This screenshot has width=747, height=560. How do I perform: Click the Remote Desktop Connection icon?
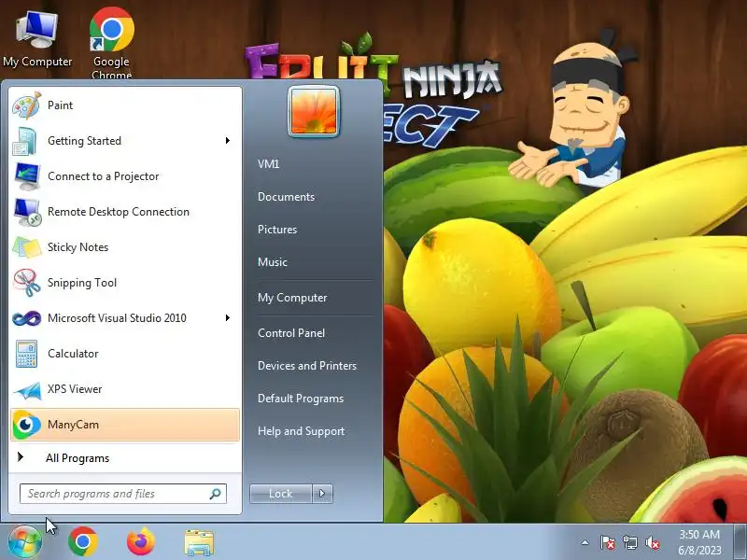click(27, 212)
